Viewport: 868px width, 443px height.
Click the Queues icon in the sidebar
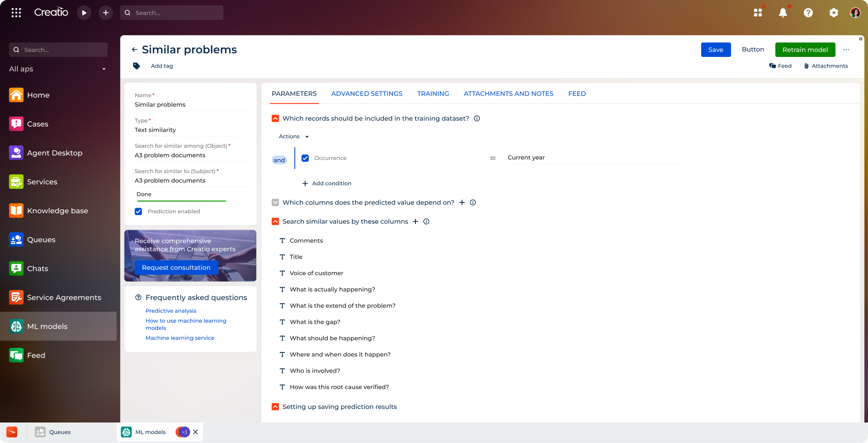click(16, 239)
